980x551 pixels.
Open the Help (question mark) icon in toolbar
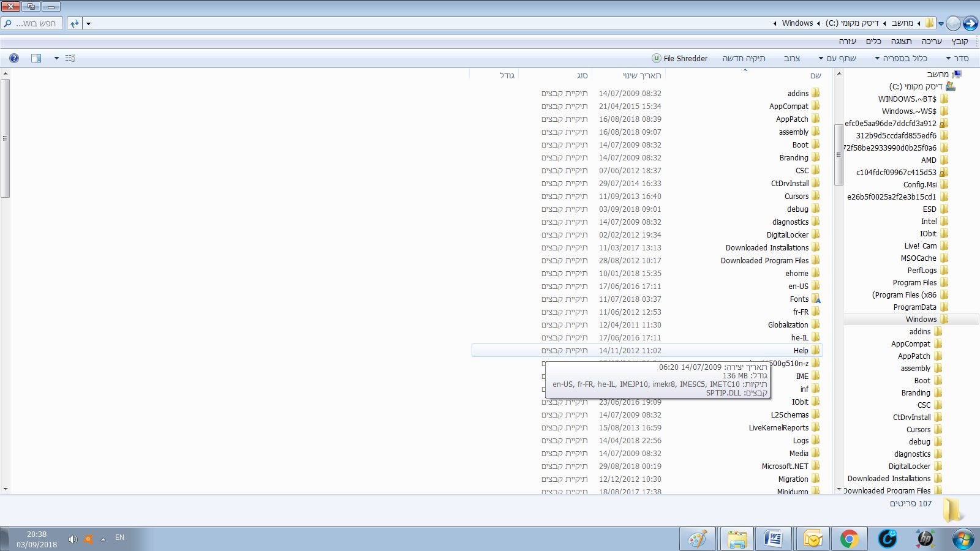click(14, 58)
